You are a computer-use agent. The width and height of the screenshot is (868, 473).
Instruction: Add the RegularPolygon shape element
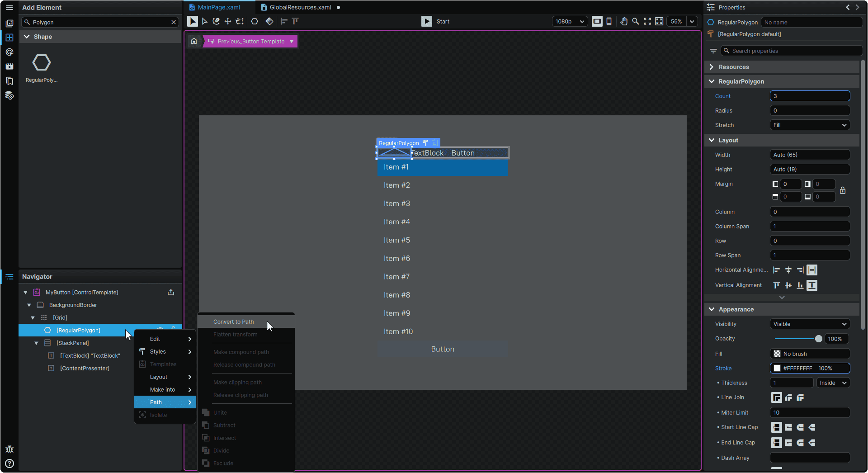coord(42,68)
